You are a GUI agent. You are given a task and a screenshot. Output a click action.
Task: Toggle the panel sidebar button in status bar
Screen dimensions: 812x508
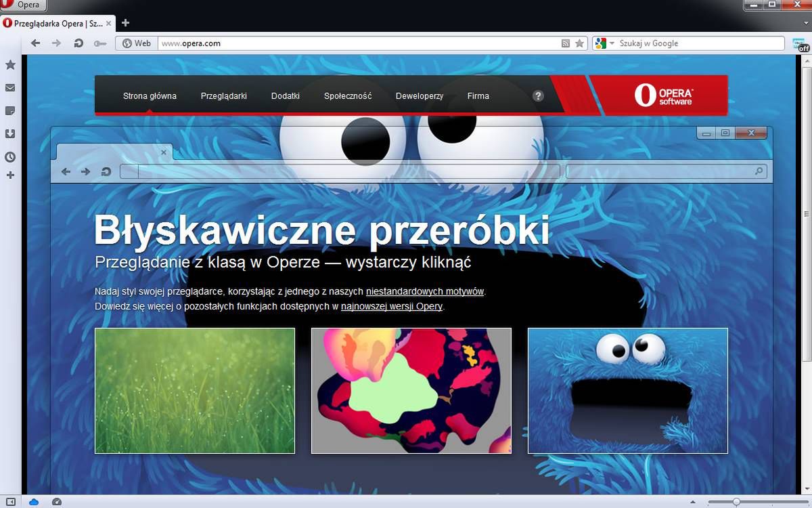click(x=11, y=502)
